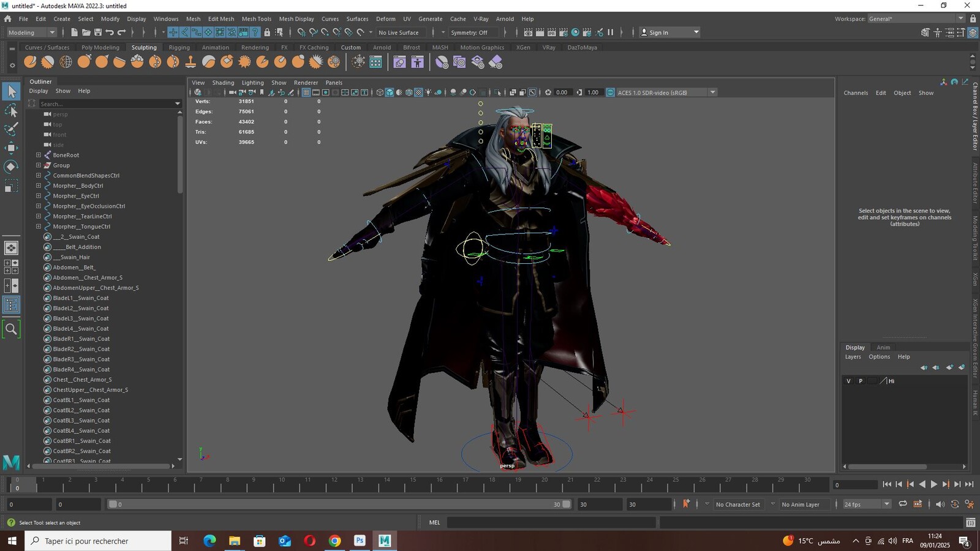Toggle the textured display viewport button

click(x=419, y=92)
